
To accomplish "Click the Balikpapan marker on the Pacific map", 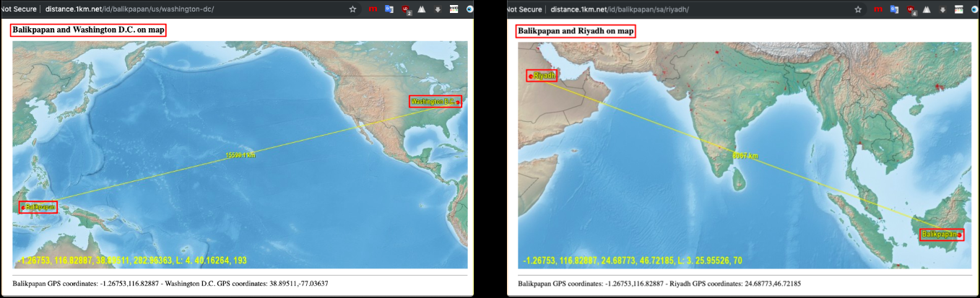I will point(38,207).
